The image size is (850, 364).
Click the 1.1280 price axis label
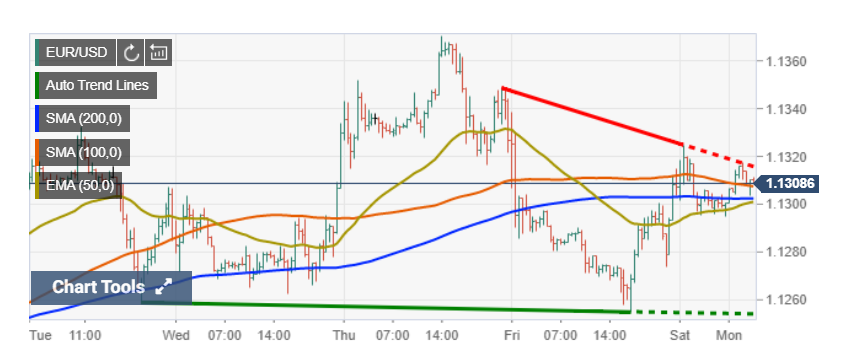[x=787, y=252]
